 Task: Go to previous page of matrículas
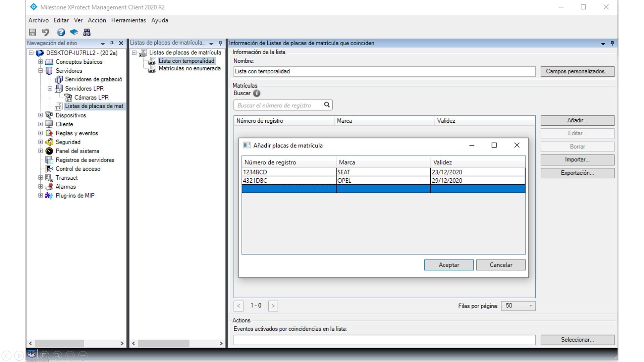click(x=238, y=306)
